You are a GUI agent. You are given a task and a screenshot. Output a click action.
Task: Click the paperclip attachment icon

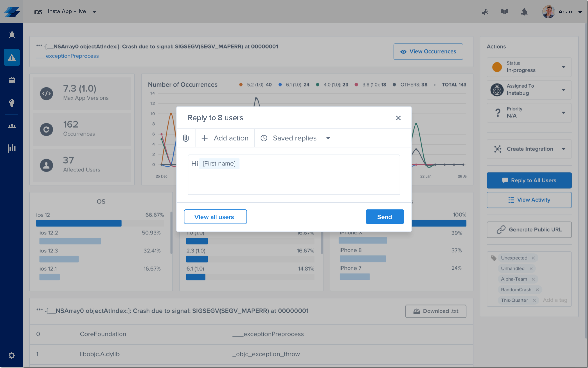click(186, 138)
